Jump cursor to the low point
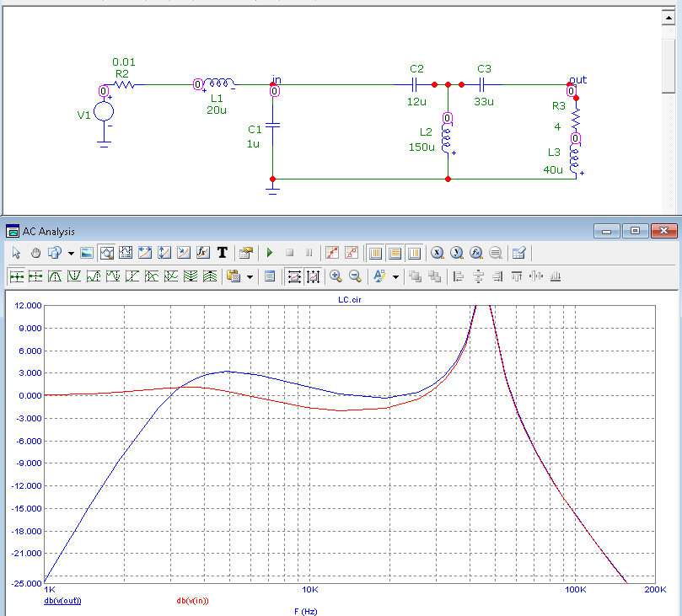Viewport: 682px width, 616px height. click(113, 276)
